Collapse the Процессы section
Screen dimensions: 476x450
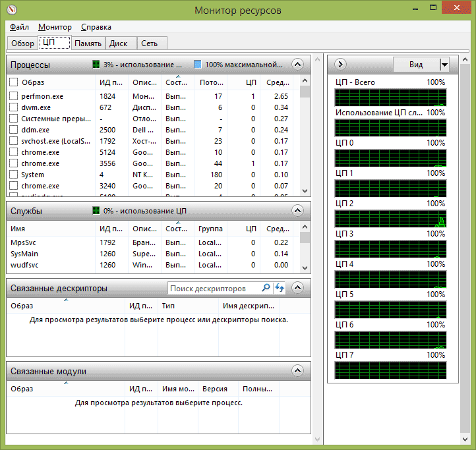tap(297, 65)
